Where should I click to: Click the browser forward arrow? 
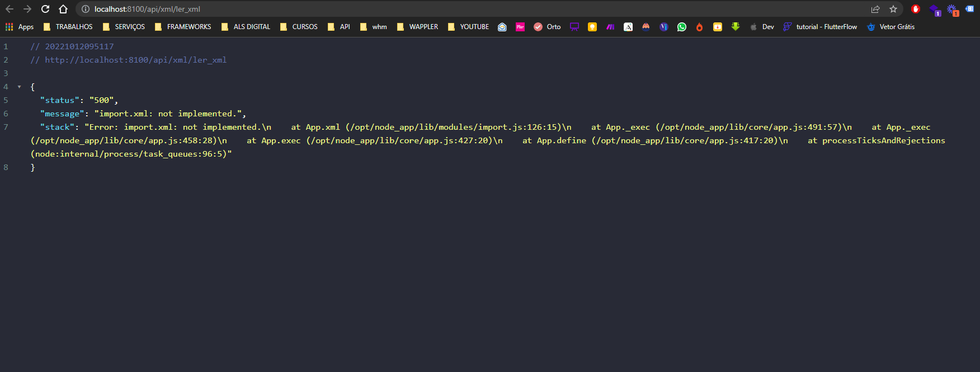(x=27, y=9)
